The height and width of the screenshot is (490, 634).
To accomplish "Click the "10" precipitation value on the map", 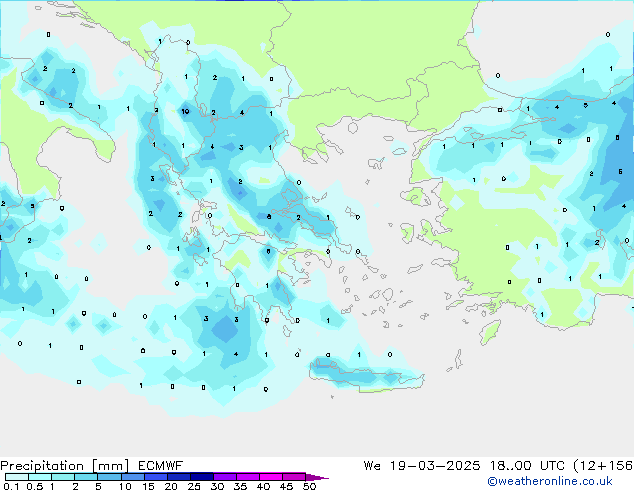I will click(x=185, y=111).
